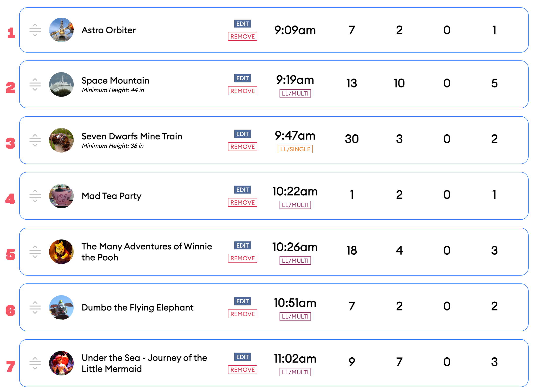Click the Astro Orbiter reorder handle icon

[x=35, y=30]
